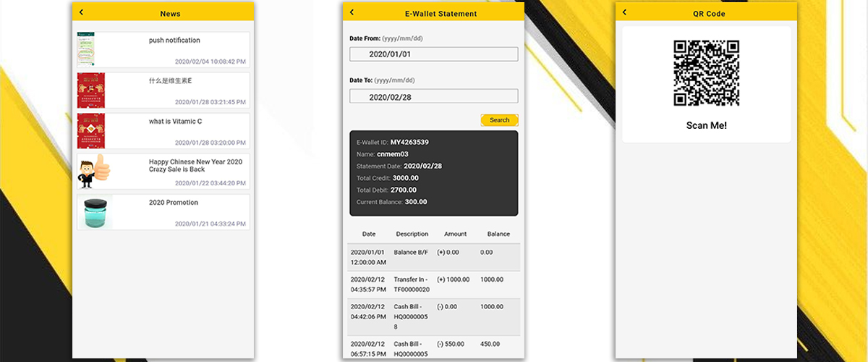Select the 2020/02/12 04:42:06 PM date cell
Image resolution: width=868 pixels, height=362 pixels.
[x=368, y=311]
